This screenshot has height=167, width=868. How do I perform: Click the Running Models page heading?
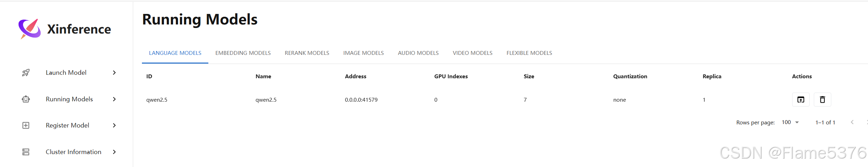pos(200,20)
